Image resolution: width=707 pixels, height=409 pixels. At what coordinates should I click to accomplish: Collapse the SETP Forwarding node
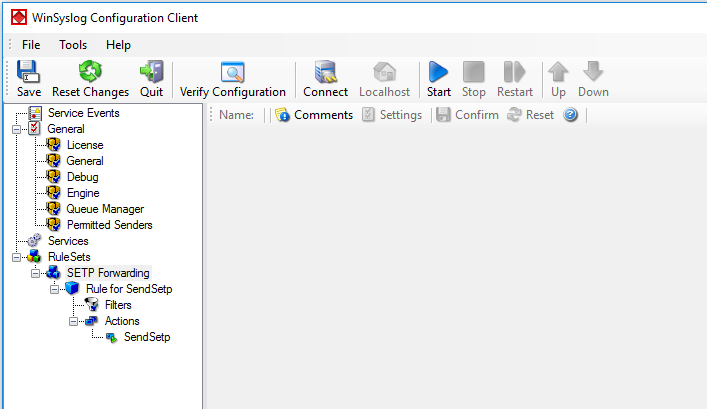35,273
